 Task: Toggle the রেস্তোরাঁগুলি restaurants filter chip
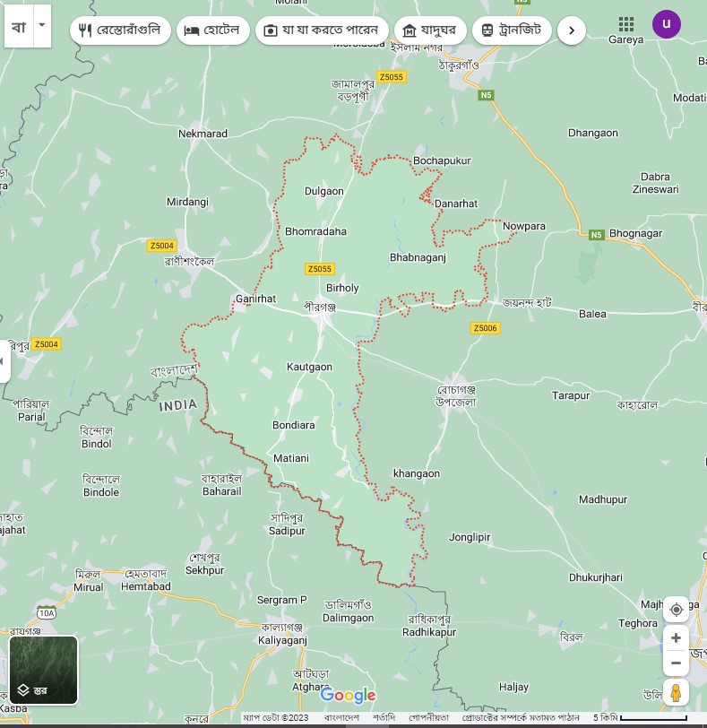(x=121, y=30)
